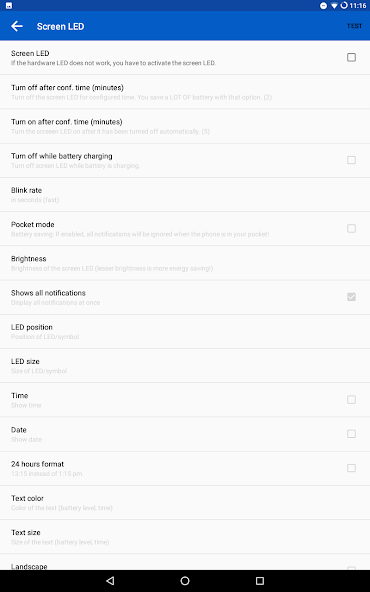Tap the Android home circle button

tap(185, 581)
